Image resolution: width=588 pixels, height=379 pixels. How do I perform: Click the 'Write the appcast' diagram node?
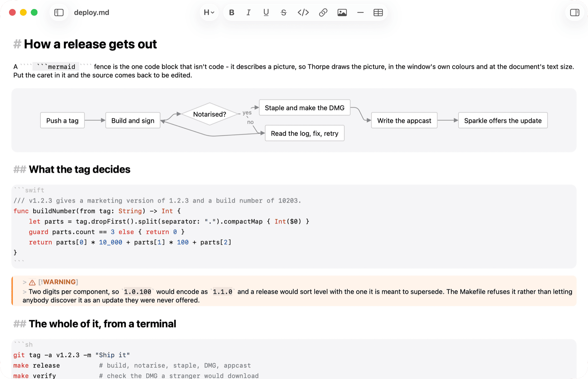pyautogui.click(x=404, y=121)
